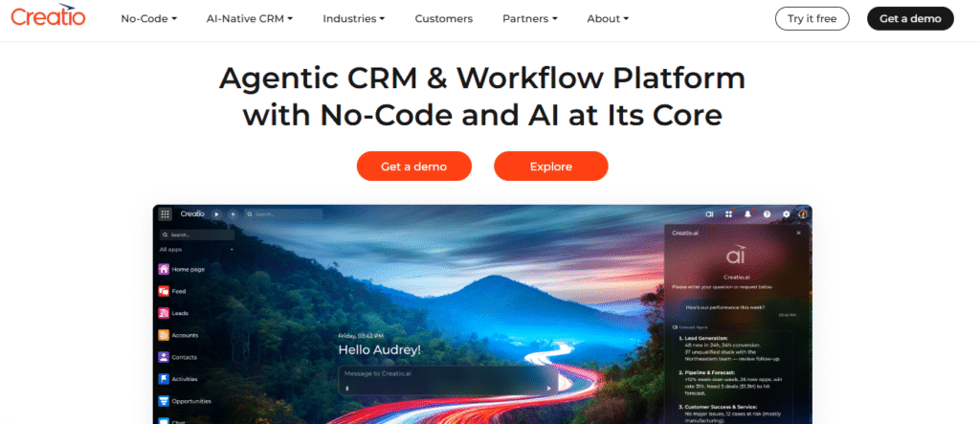Open the Feed section icon
980x424 pixels.
pyautogui.click(x=164, y=291)
